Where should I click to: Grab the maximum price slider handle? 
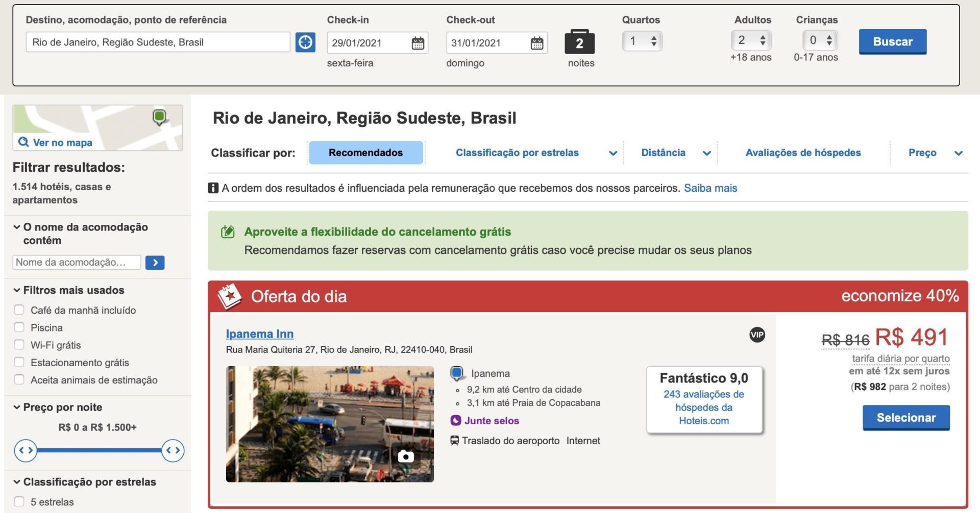click(x=173, y=451)
